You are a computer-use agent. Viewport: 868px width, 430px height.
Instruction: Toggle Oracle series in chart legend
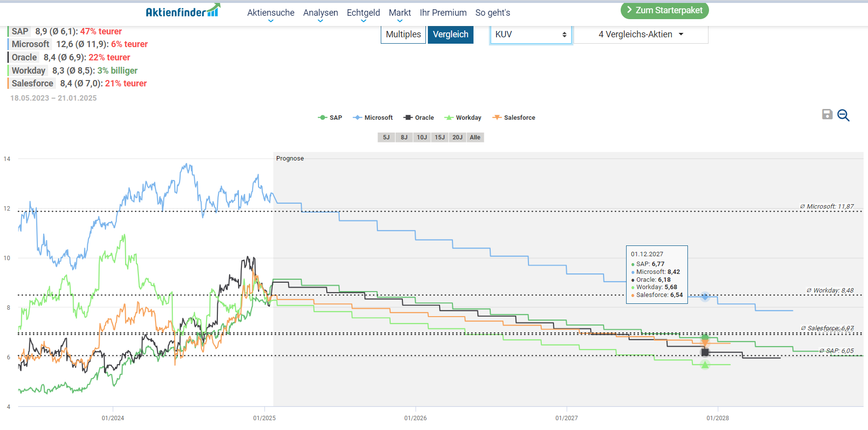pos(419,118)
